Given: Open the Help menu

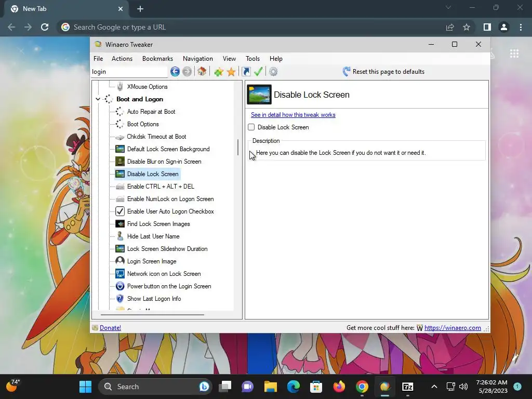Looking at the screenshot, I should click(276, 59).
